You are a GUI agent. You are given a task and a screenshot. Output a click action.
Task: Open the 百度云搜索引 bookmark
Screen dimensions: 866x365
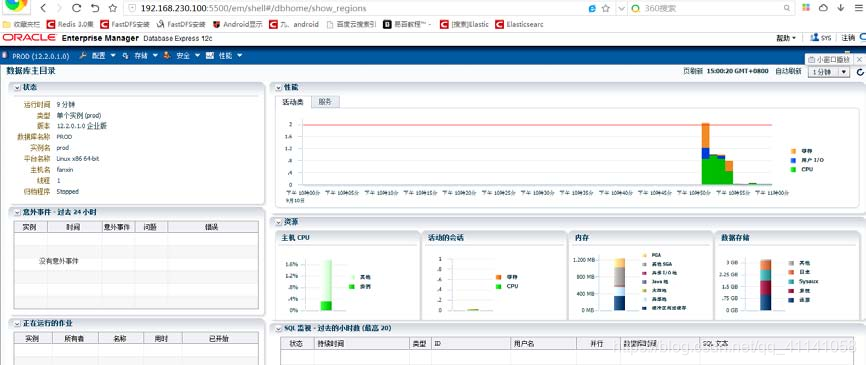click(351, 24)
